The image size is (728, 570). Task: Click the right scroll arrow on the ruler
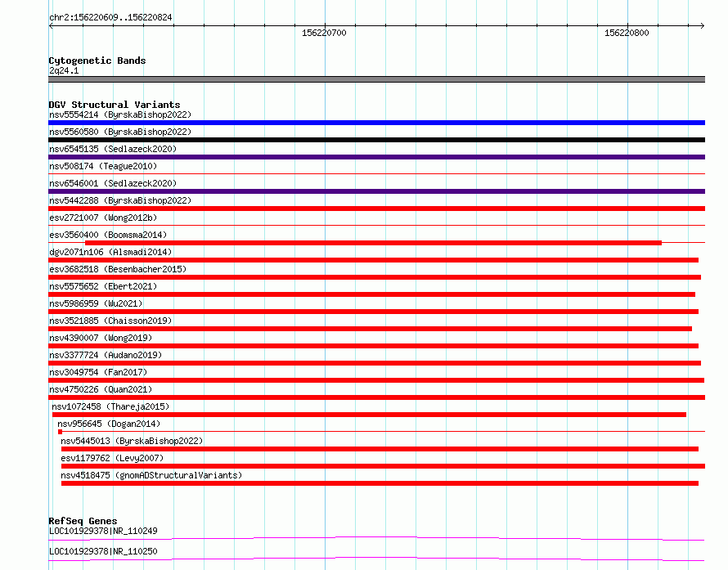coord(702,26)
